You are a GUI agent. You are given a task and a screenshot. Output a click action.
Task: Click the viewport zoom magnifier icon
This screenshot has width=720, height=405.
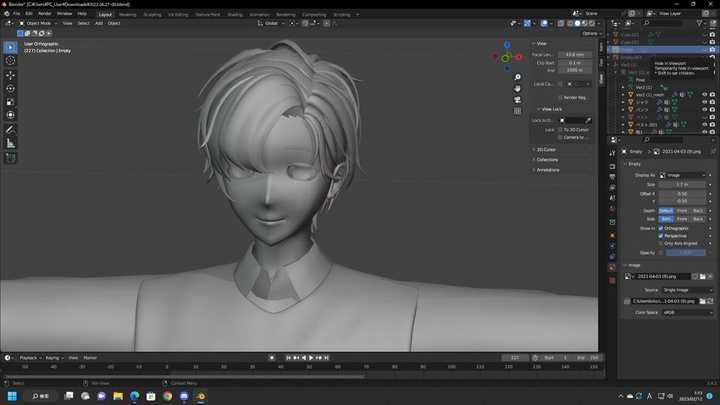tap(517, 77)
